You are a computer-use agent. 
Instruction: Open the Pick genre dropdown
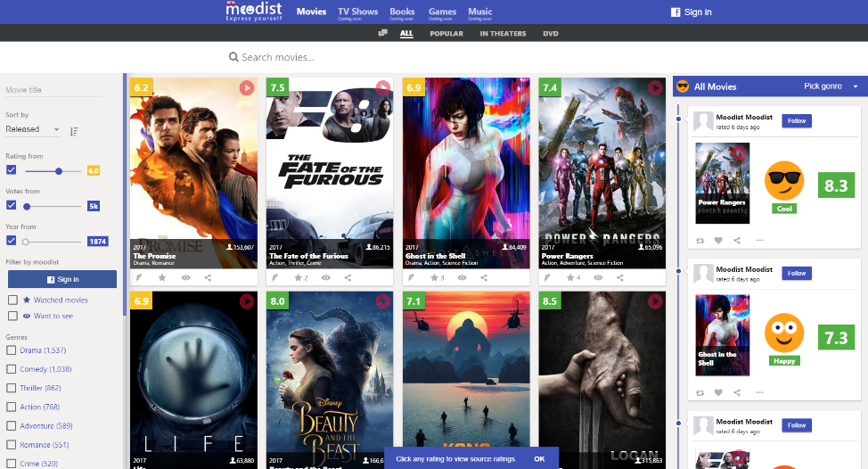831,86
